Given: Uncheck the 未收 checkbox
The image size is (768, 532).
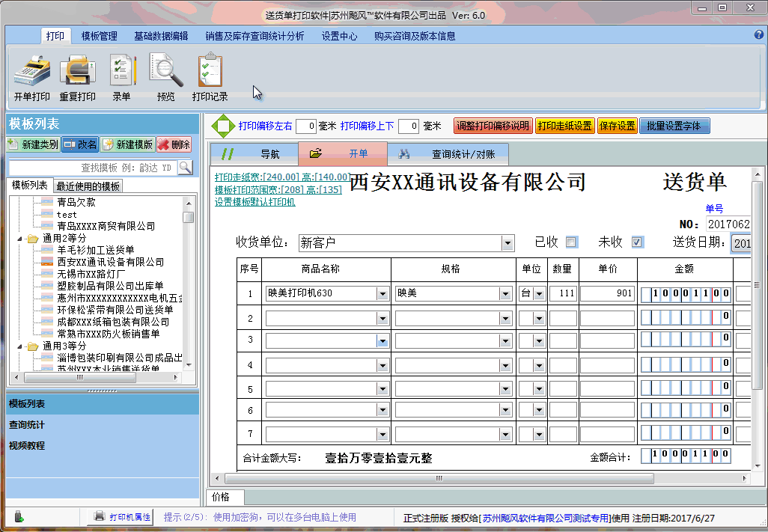Looking at the screenshot, I should pyautogui.click(x=637, y=242).
